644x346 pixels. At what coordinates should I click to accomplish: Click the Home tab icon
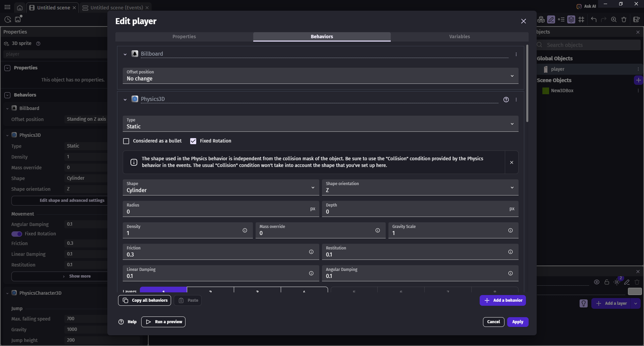20,7
